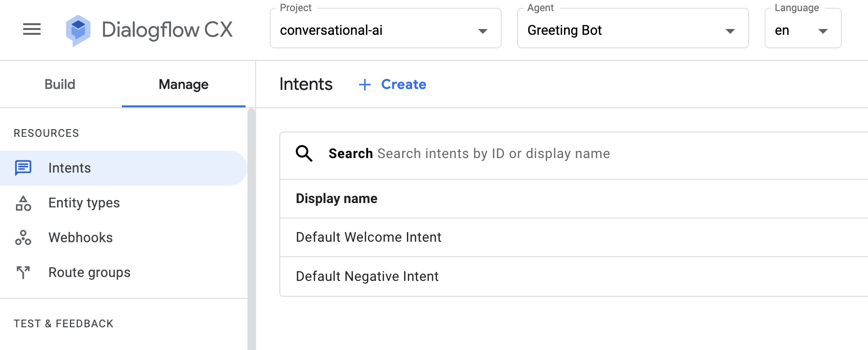Image resolution: width=868 pixels, height=350 pixels.
Task: Open Route groups in the sidebar
Action: [123, 273]
